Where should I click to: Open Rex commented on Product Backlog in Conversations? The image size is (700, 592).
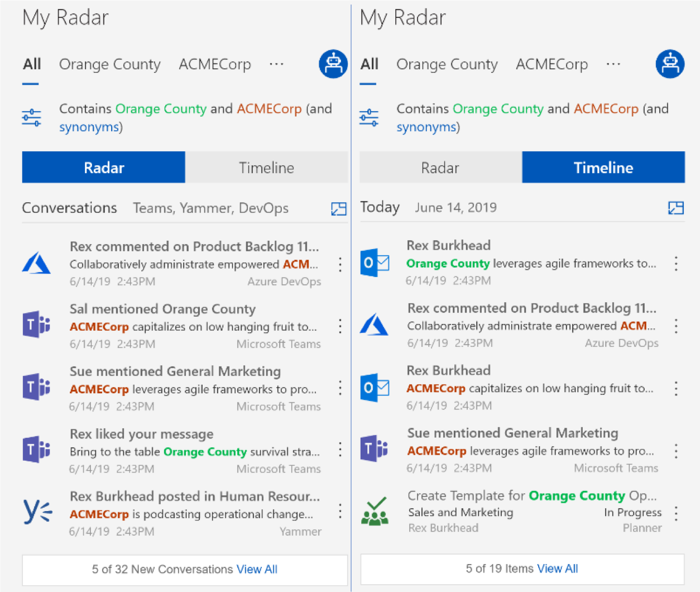pos(195,246)
